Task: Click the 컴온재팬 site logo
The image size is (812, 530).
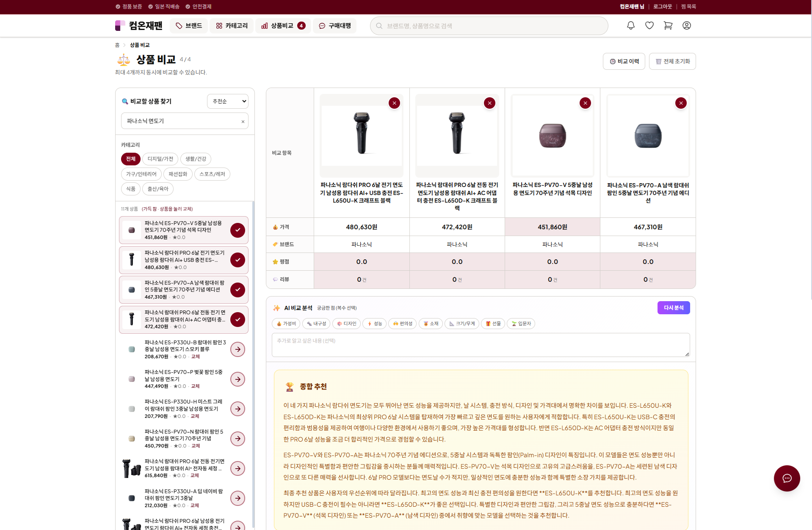Action: (x=139, y=26)
